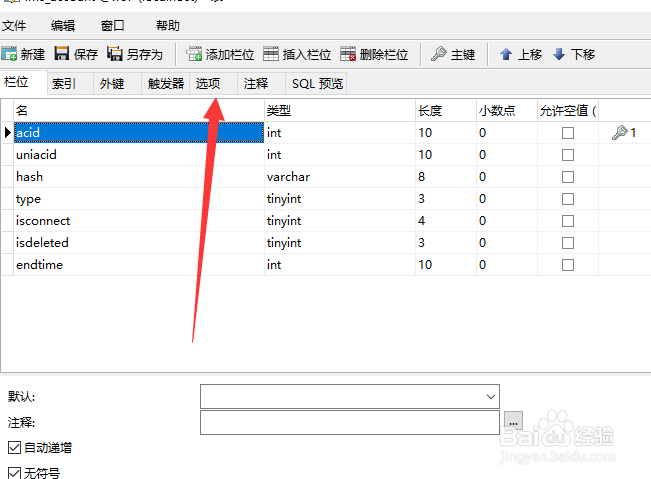Select the type field name cell
Screen dimensions: 651x479
pos(139,198)
